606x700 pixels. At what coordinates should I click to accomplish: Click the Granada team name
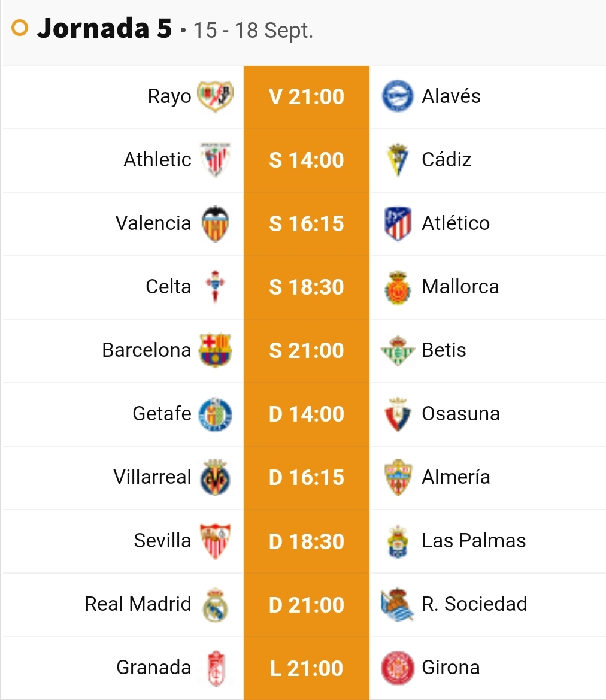[154, 668]
